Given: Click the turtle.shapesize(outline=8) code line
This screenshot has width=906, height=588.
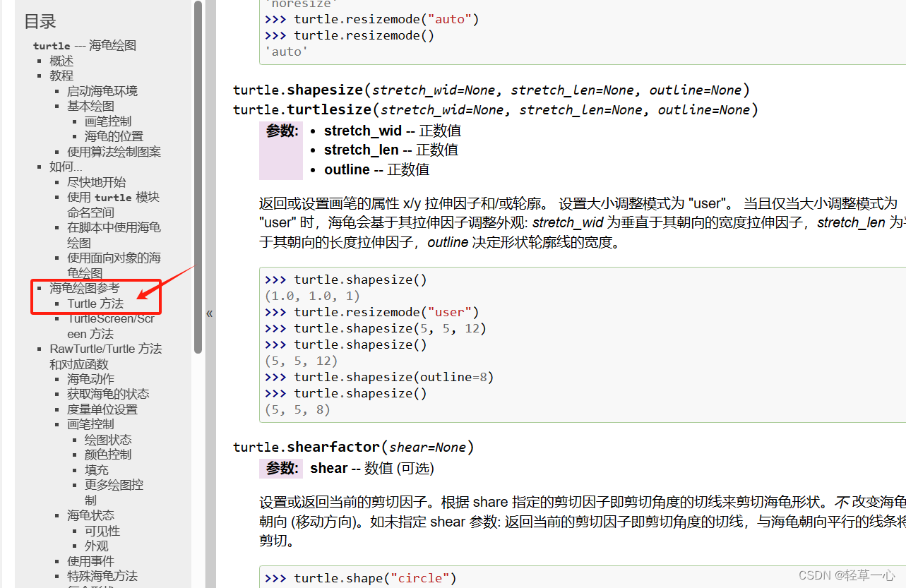Looking at the screenshot, I should (379, 377).
